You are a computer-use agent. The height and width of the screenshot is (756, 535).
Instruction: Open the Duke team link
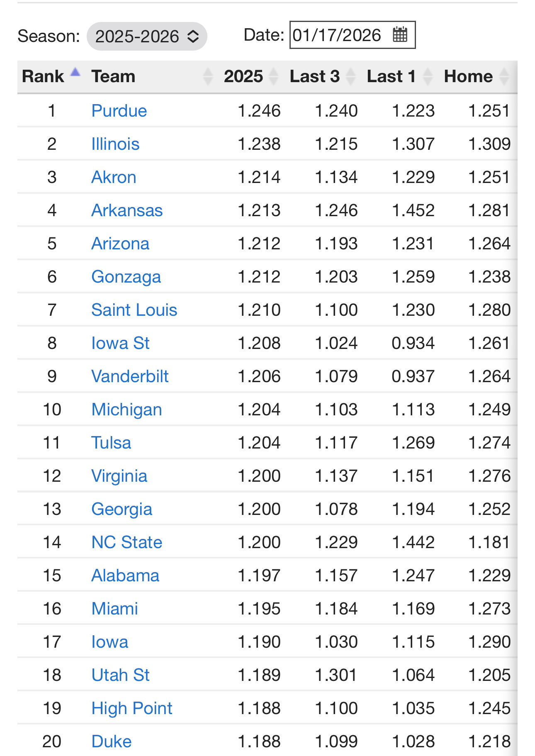[x=112, y=741]
